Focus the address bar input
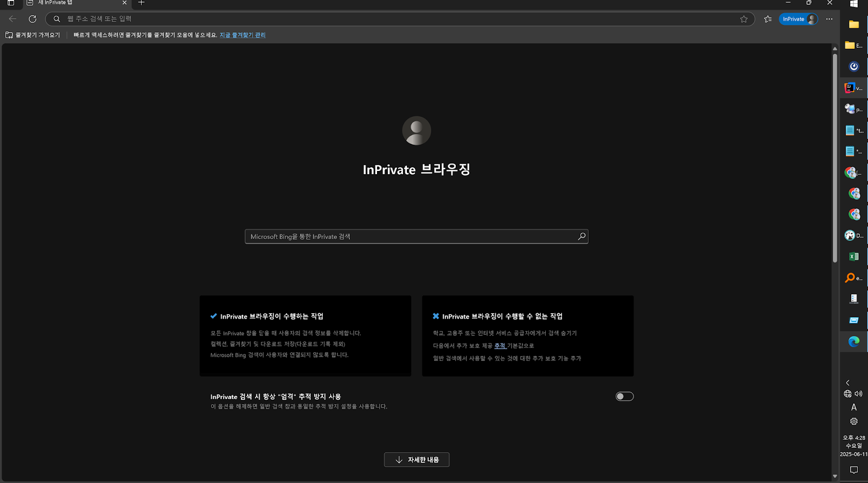This screenshot has height=483, width=868. pyautogui.click(x=400, y=19)
